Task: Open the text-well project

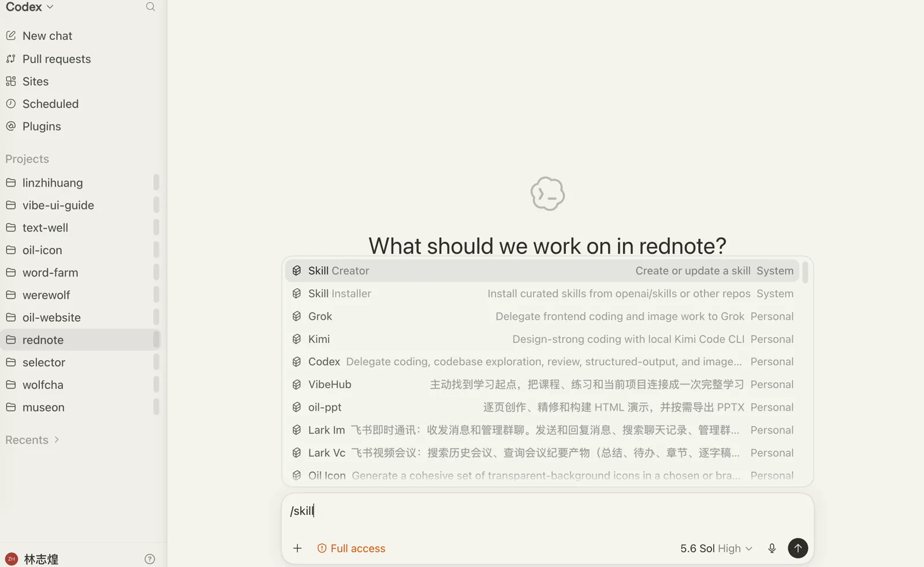Action: [80, 227]
